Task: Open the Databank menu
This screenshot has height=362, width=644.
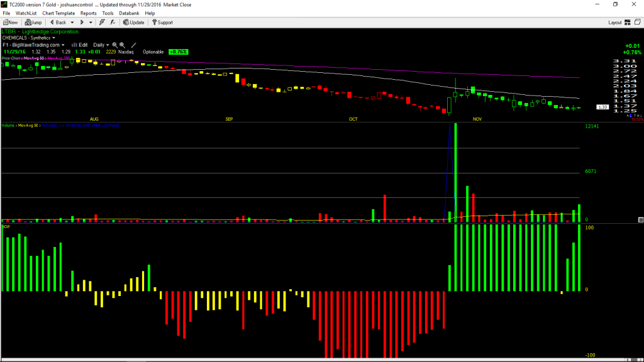Action: click(x=129, y=13)
